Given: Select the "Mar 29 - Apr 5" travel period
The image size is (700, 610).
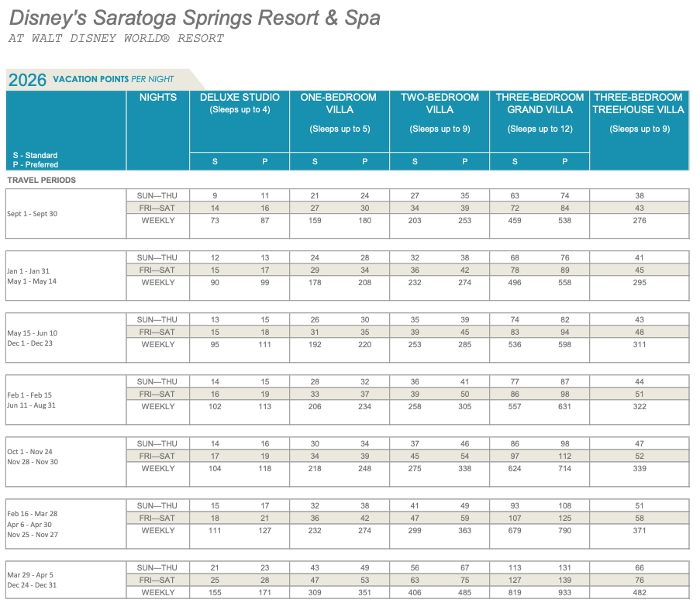Looking at the screenshot, I should (30, 575).
